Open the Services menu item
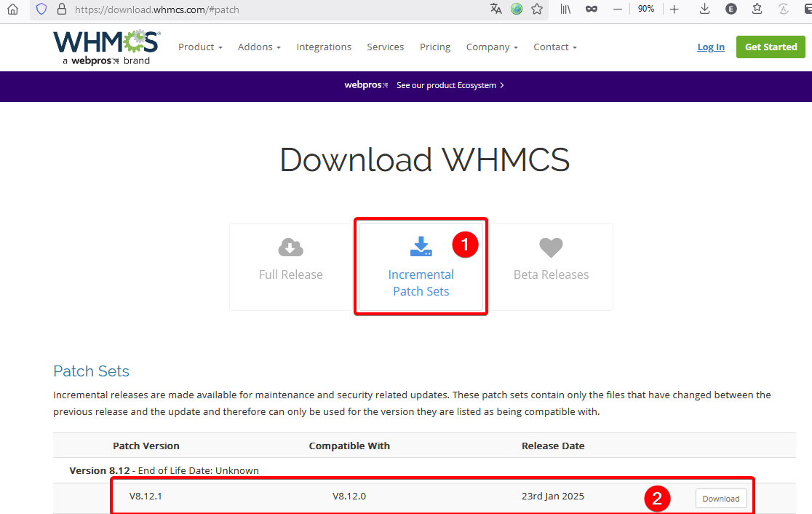 386,47
